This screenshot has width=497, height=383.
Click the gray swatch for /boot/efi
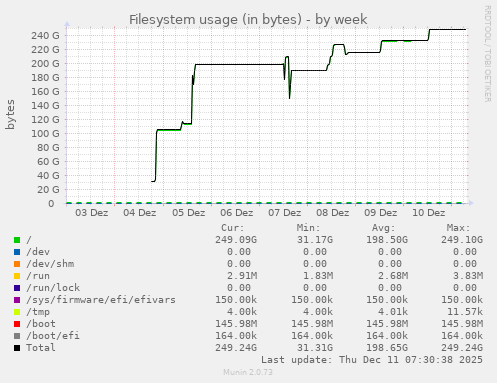pyautogui.click(x=17, y=336)
